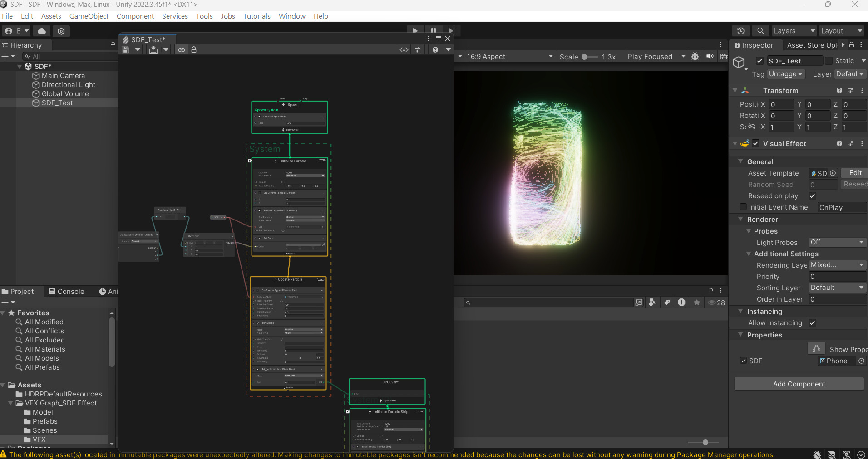The width and height of the screenshot is (868, 459).
Task: Click the Show Property Gizmos icon button
Action: [816, 348]
